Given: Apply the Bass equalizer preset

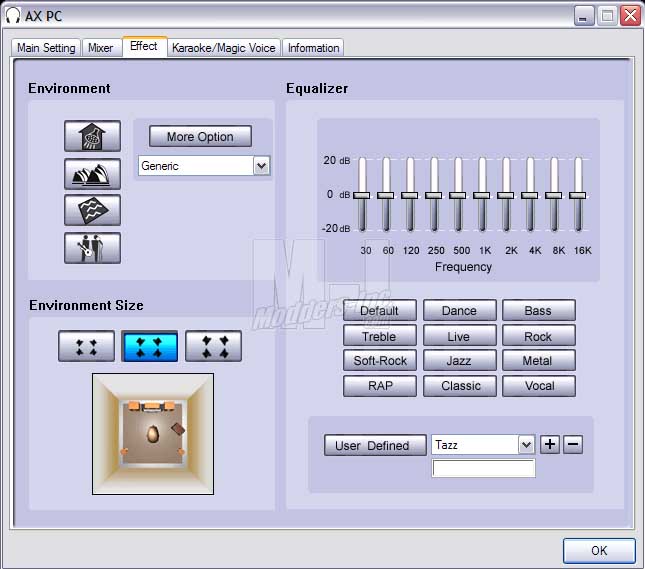Looking at the screenshot, I should pos(538,310).
